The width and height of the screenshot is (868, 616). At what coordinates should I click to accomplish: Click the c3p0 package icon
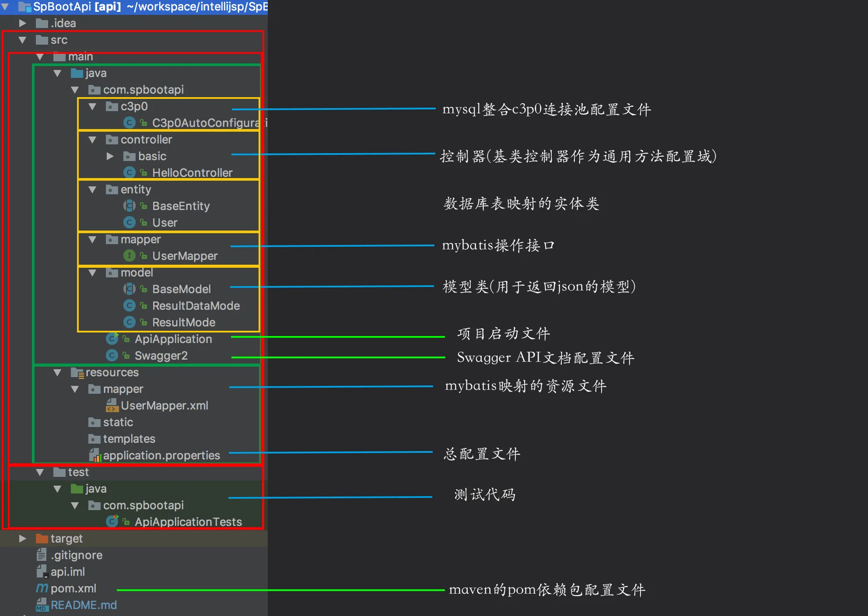coord(112,106)
